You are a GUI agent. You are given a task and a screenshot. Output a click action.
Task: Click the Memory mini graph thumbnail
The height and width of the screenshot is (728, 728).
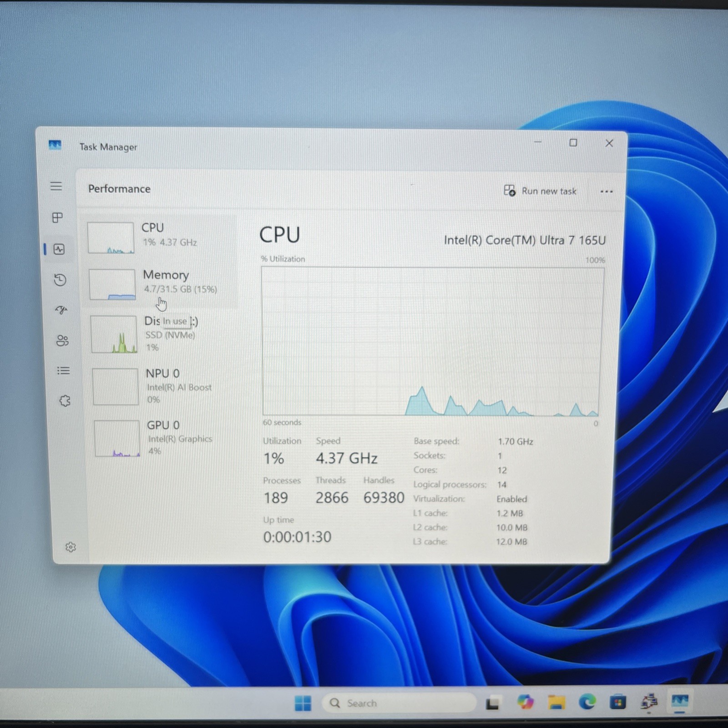pos(112,284)
